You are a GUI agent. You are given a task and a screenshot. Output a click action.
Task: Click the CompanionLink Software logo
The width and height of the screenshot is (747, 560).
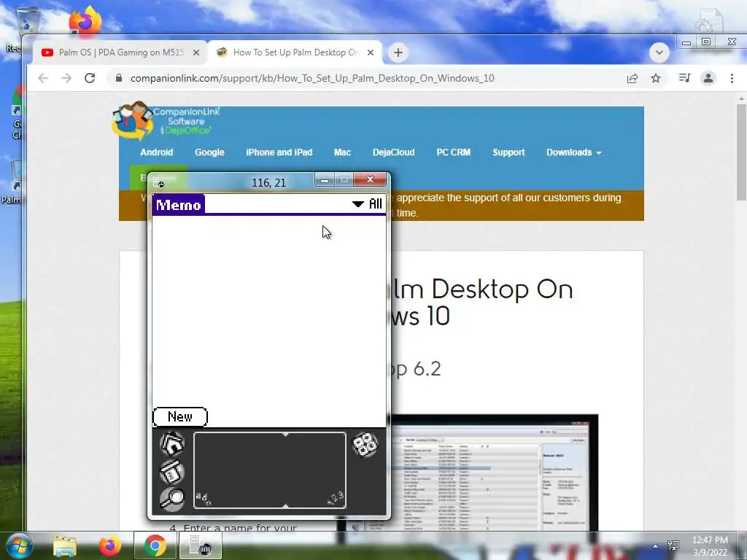[167, 121]
